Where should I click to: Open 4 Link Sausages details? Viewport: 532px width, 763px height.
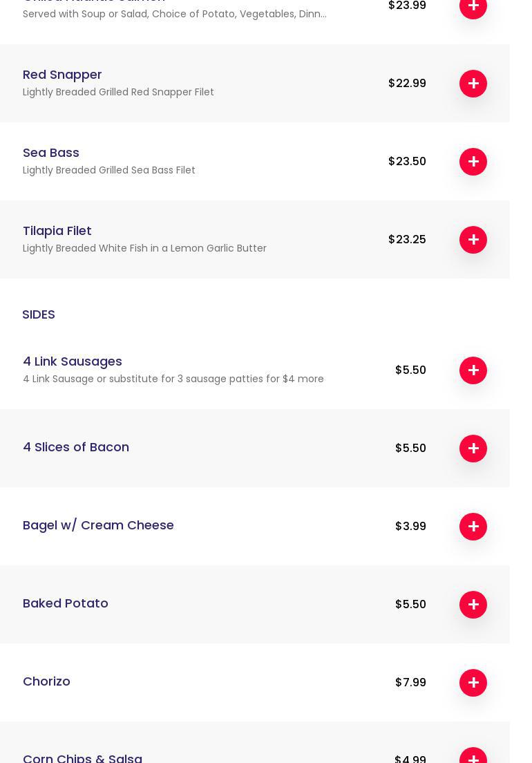[73, 361]
